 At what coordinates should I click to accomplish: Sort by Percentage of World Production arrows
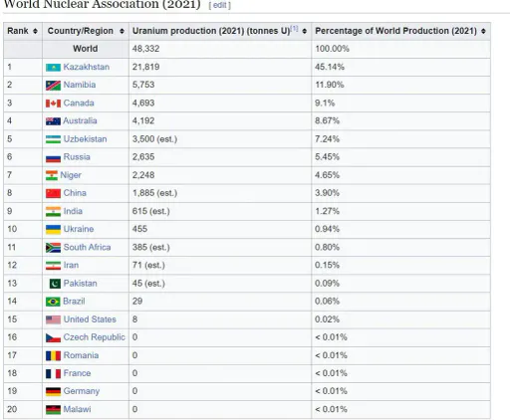point(483,31)
